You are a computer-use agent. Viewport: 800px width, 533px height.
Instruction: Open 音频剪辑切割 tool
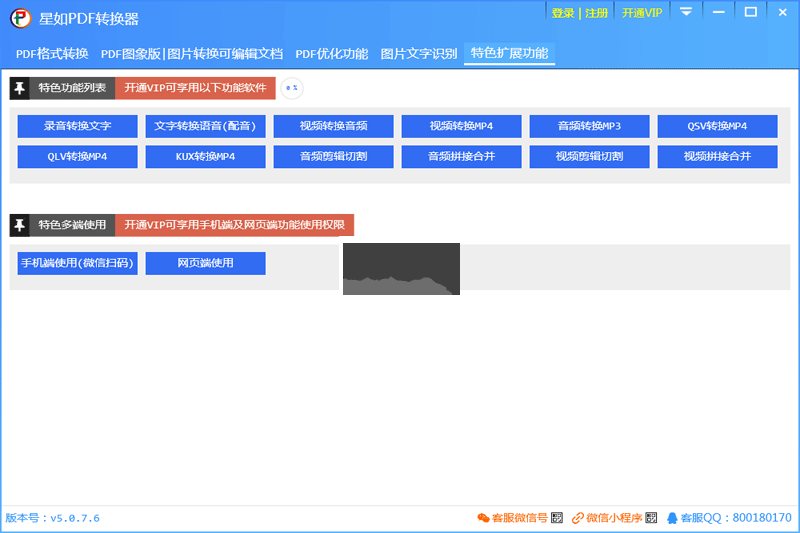click(333, 157)
